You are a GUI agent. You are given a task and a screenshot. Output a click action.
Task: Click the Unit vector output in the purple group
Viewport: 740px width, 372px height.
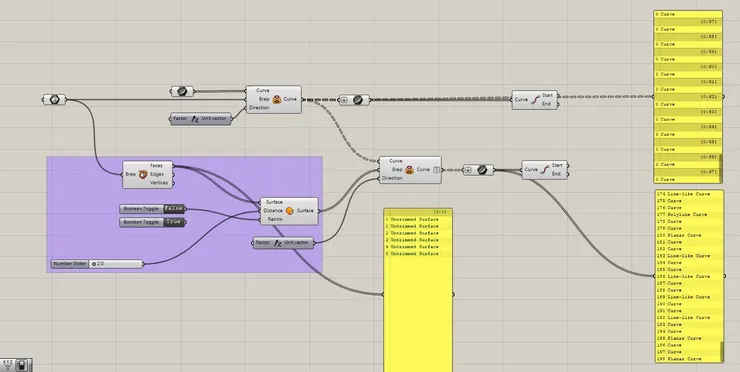pos(297,243)
